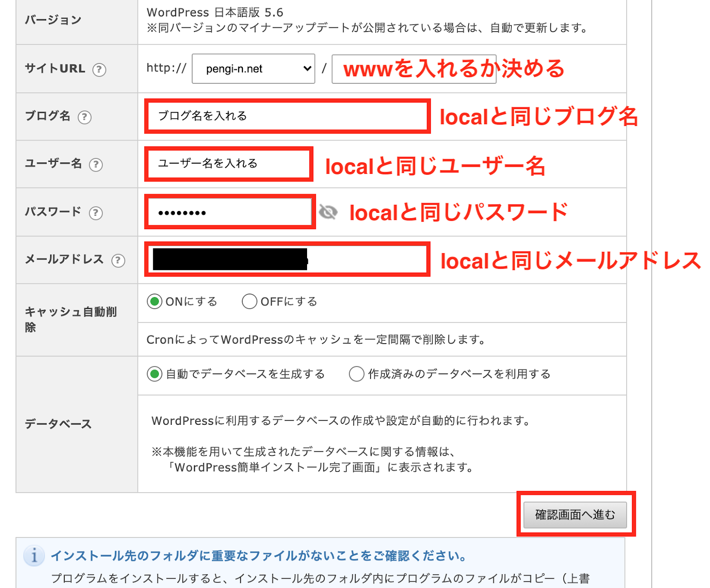710x588 pixels.
Task: Open help icon next to パスワード label
Action: point(96,213)
